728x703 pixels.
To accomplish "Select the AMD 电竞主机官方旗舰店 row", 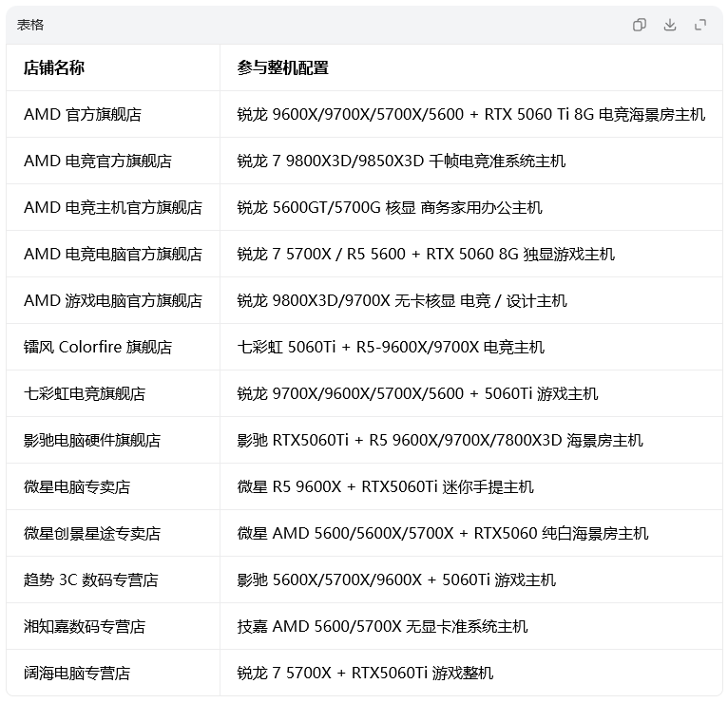I will point(364,207).
